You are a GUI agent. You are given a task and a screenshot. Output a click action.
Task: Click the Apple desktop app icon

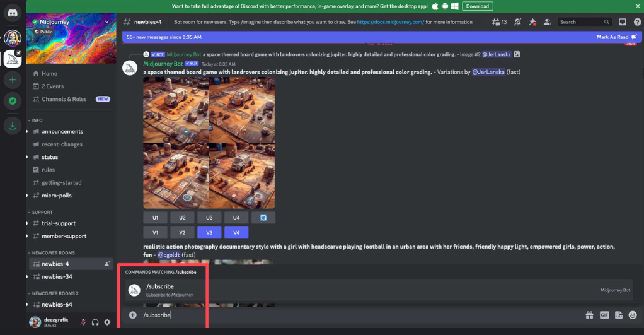pyautogui.click(x=435, y=6)
